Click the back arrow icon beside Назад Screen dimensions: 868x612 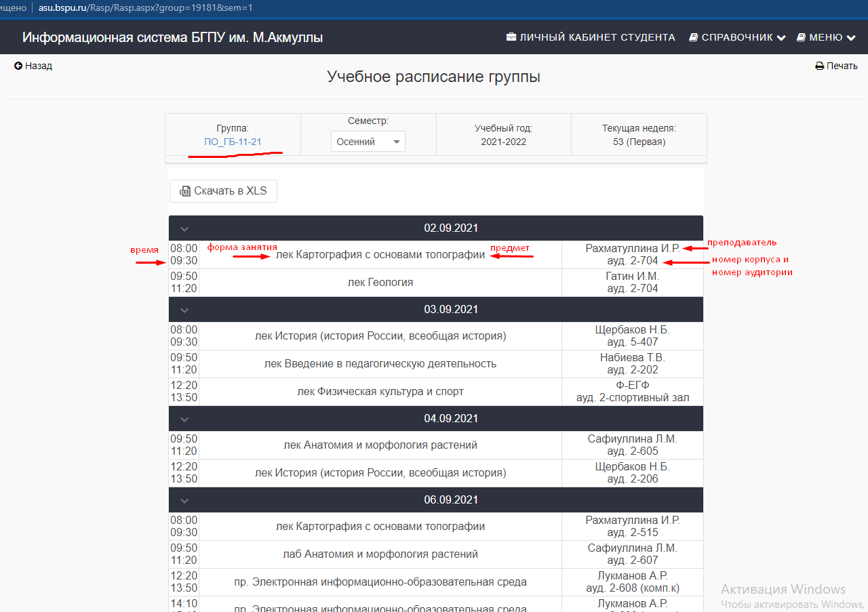18,66
